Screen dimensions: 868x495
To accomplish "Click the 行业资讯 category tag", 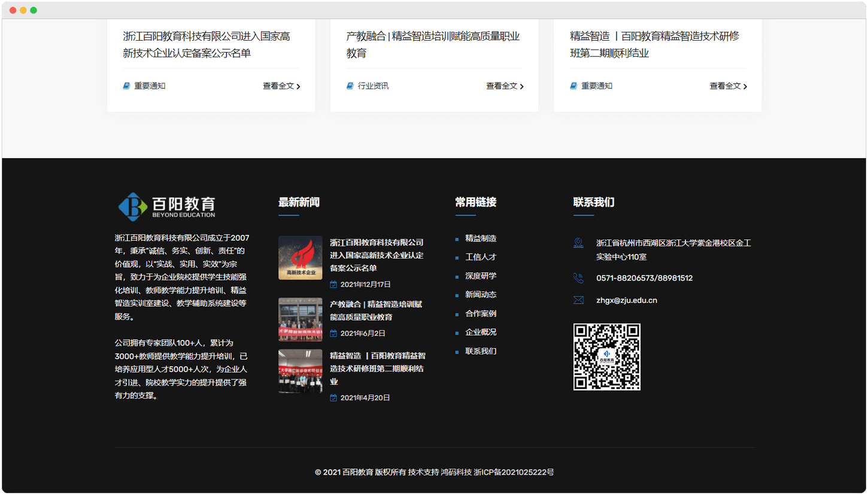I will tap(374, 86).
